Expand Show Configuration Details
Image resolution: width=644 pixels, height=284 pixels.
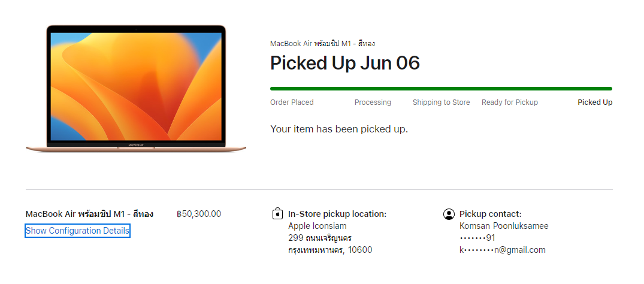[77, 231]
